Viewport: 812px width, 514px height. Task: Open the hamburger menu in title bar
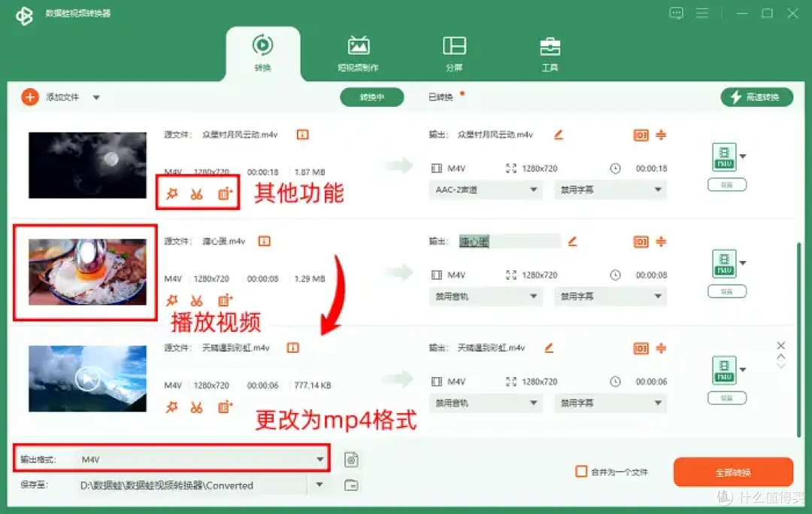coord(701,13)
